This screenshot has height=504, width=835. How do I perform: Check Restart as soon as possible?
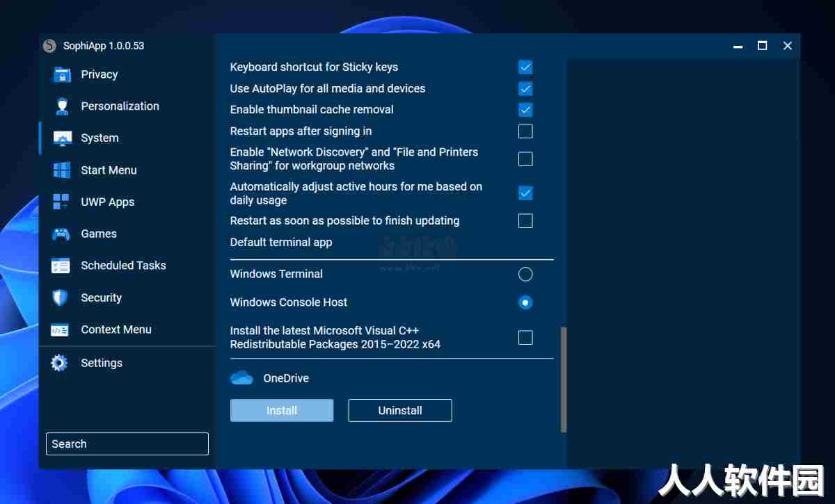pyautogui.click(x=525, y=221)
